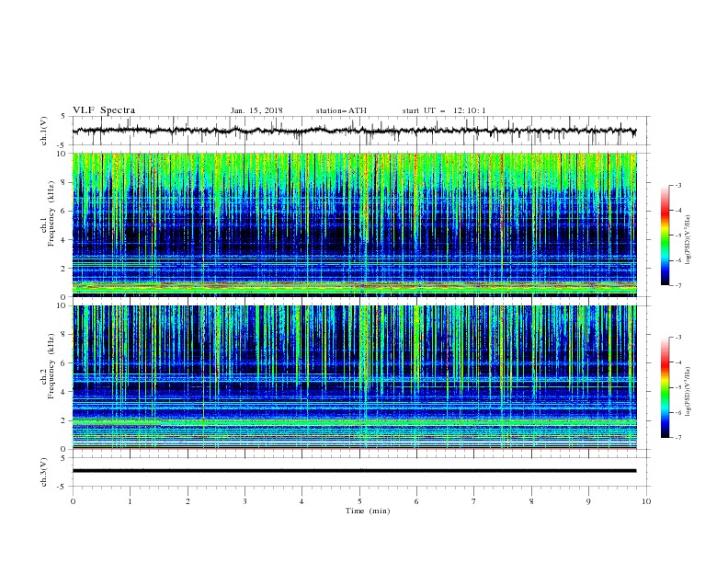The width and height of the screenshot is (728, 563).
Task: Select the 'start UT = 12:10:1' text
Action: [444, 110]
